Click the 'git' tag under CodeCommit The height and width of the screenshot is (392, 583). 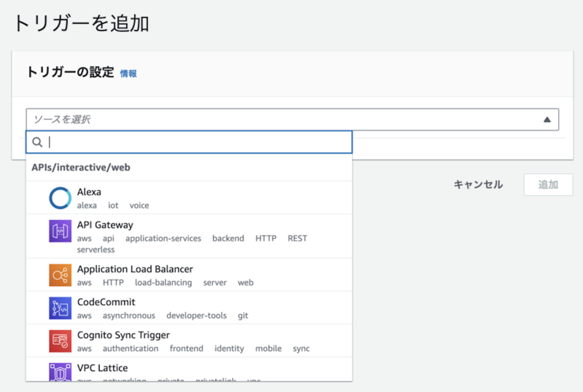coord(243,315)
